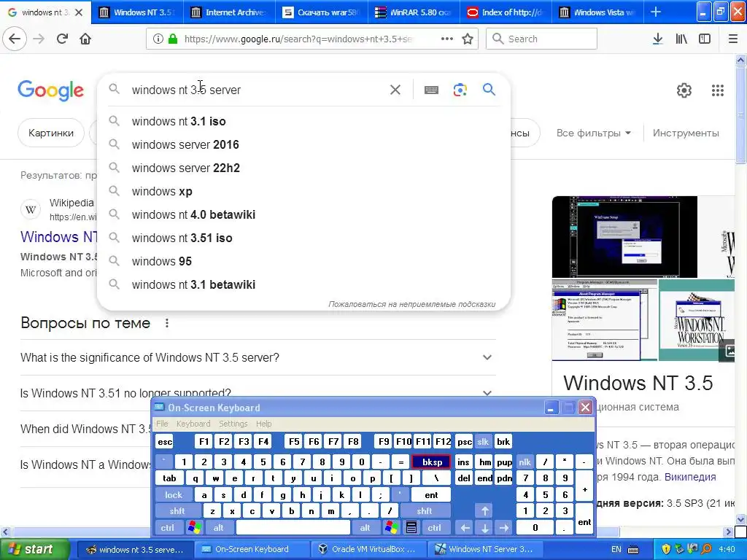Clear the Google search box with X
Screen dimensions: 747x560
coord(395,90)
